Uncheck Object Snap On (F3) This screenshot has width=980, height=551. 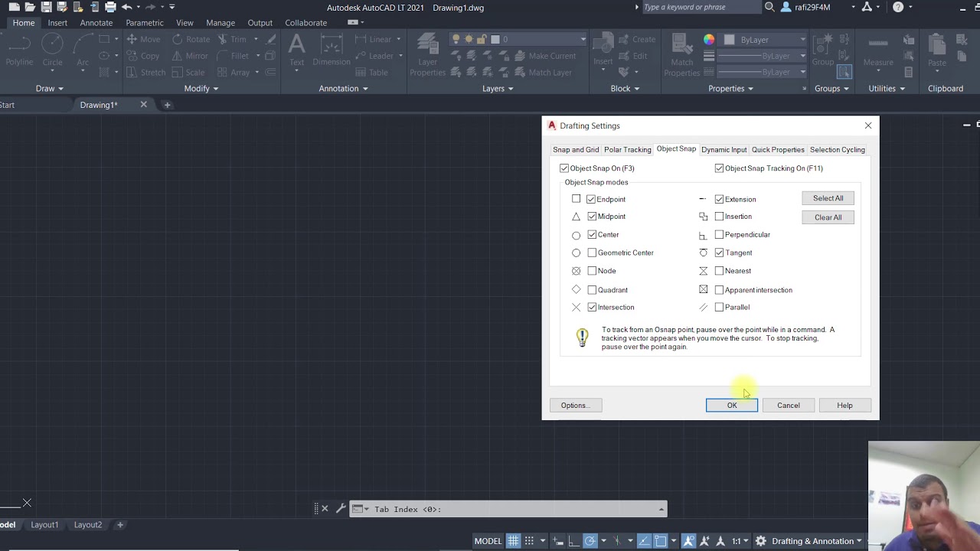pyautogui.click(x=564, y=168)
